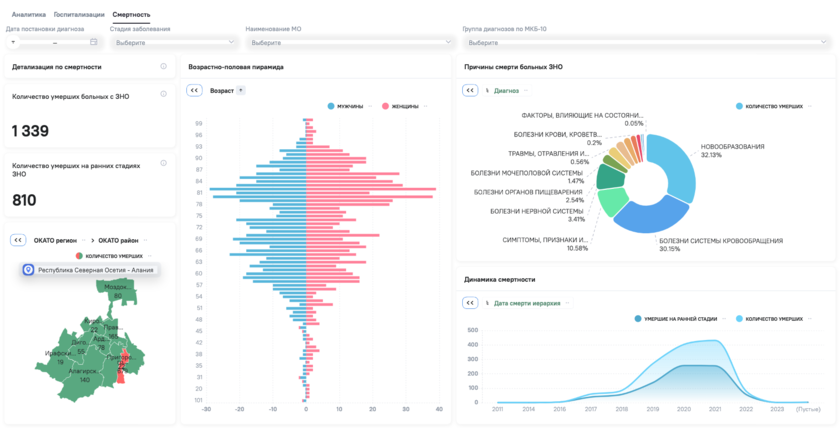Switch to the Аналитика tab

[28, 15]
